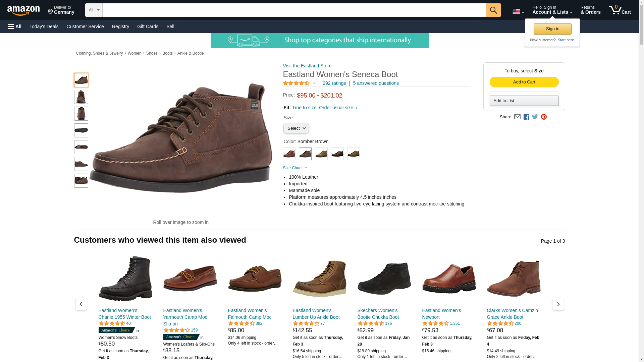
Task: View the shoe sole thumbnail image
Action: pos(81,130)
